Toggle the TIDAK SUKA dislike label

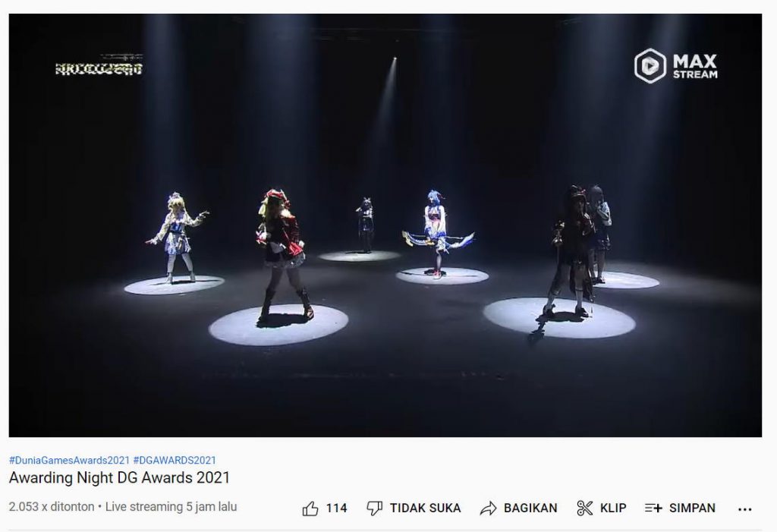pos(425,508)
